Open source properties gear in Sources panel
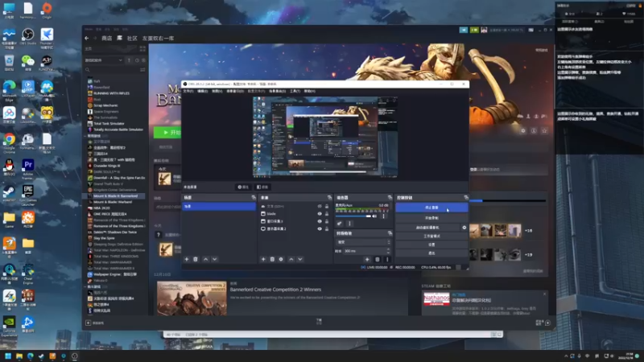 pyautogui.click(x=281, y=259)
